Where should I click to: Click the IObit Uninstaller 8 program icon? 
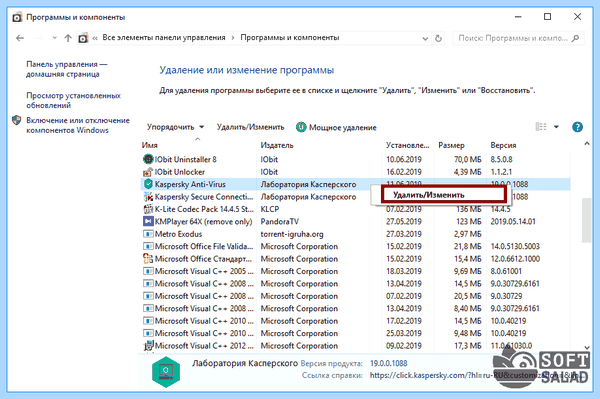(148, 159)
